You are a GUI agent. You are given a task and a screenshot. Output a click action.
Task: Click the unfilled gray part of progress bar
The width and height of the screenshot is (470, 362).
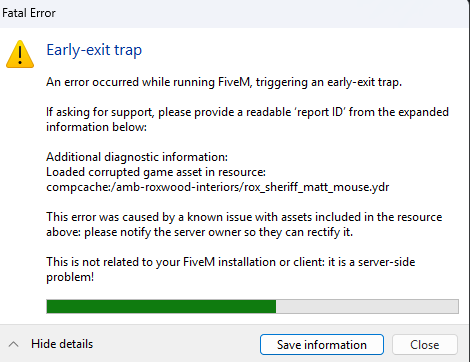[367, 306]
